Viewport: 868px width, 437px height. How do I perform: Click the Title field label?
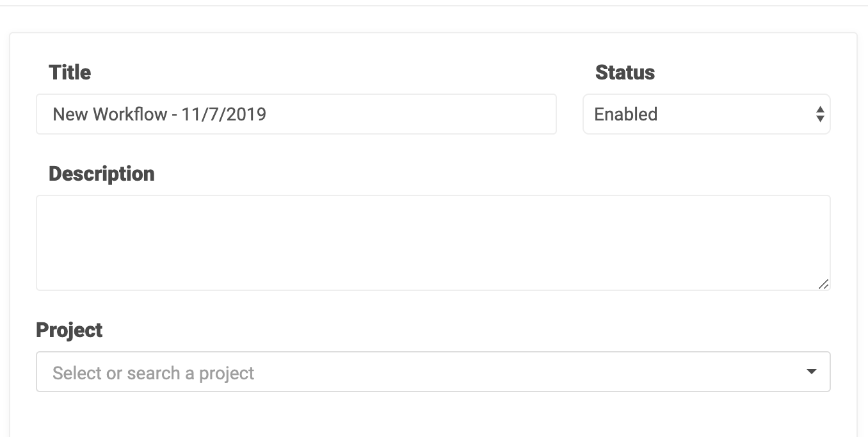pos(70,72)
